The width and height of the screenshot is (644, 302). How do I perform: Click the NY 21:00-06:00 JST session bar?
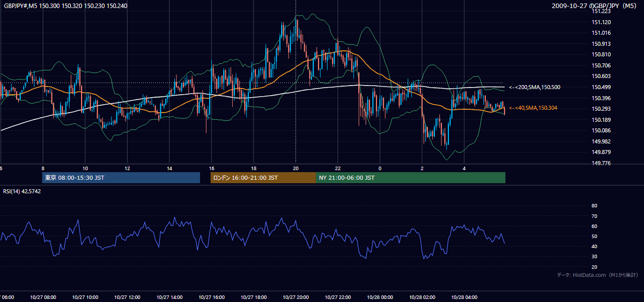[411, 178]
